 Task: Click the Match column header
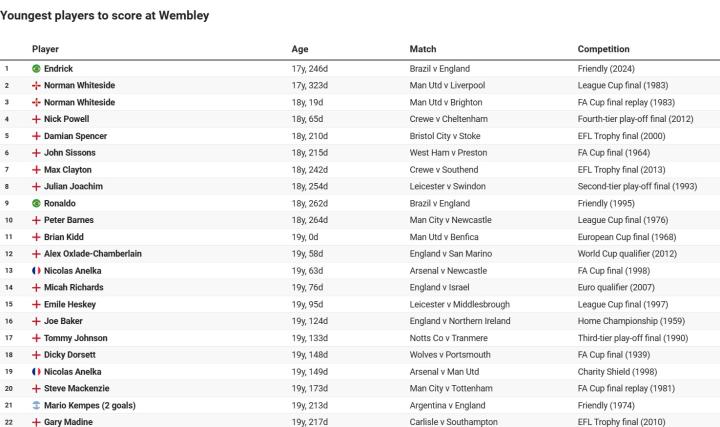tap(423, 49)
